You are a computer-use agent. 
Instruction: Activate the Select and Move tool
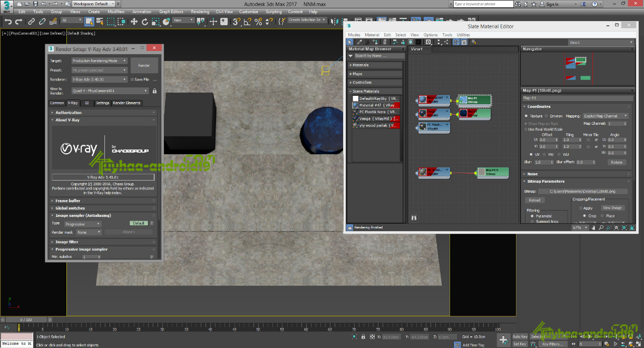click(134, 22)
